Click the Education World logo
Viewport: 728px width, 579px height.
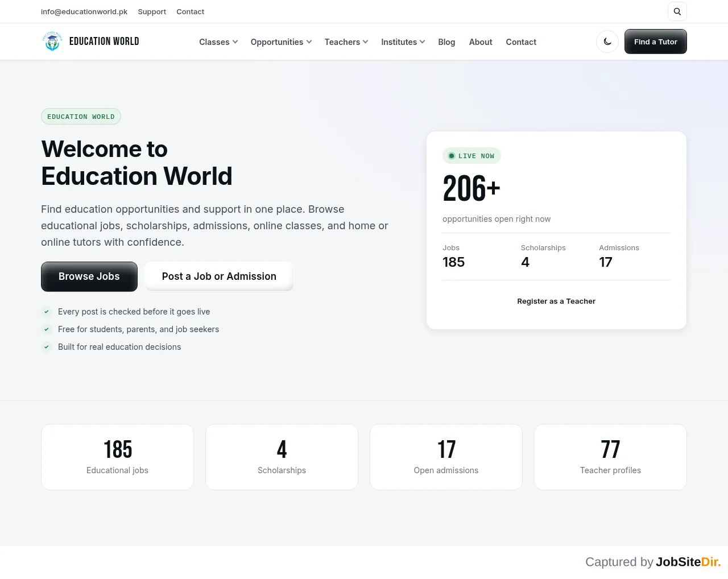point(90,42)
